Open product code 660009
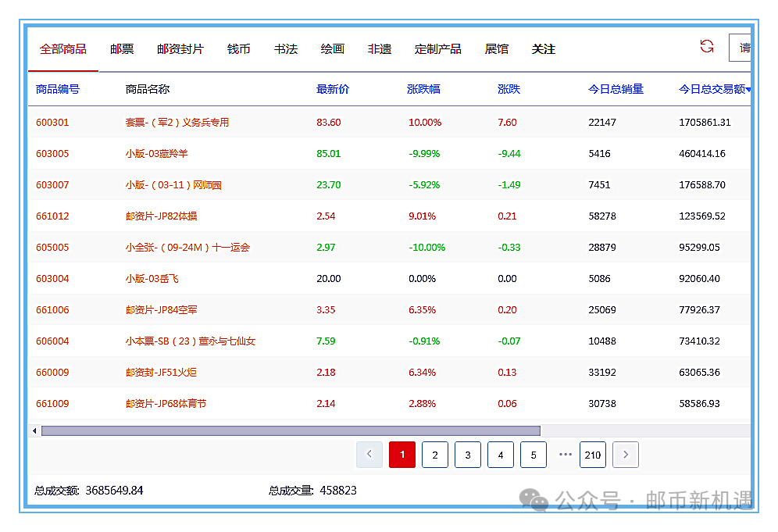Viewport: 778px width, 532px height. [x=52, y=373]
